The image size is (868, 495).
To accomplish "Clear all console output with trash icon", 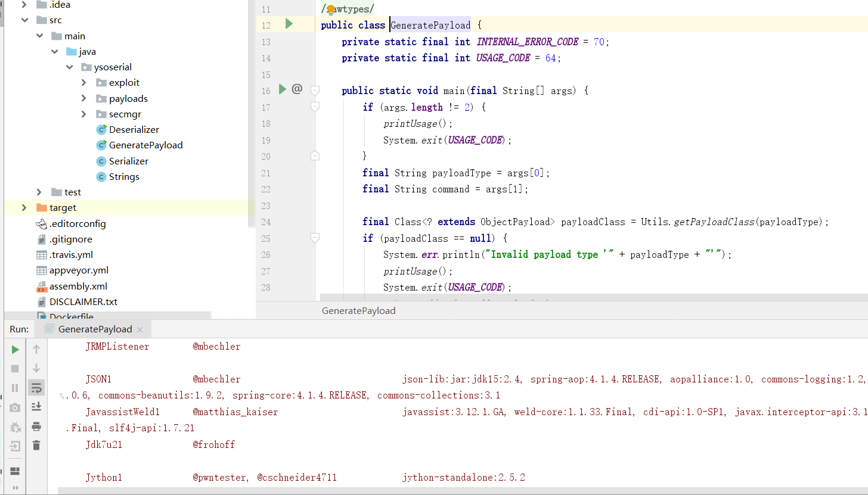I will coord(36,445).
